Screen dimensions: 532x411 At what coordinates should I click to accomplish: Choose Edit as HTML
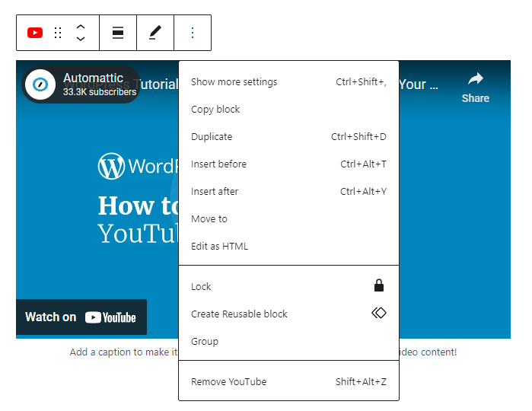coord(288,247)
